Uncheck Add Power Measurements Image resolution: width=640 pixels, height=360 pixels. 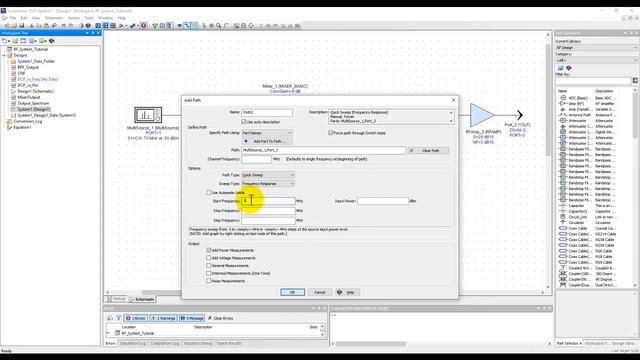click(209, 250)
